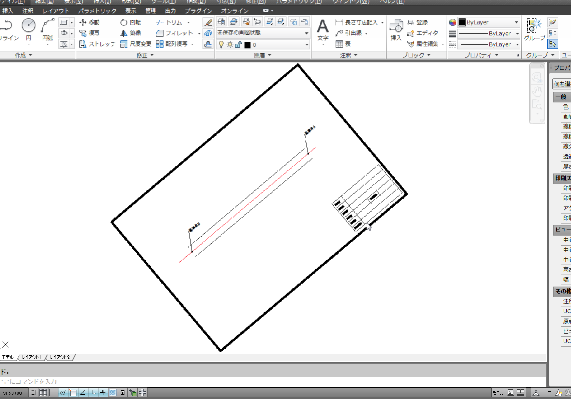Toggle the grid display status bar button
This screenshot has height=399, width=571.
(x=43, y=393)
